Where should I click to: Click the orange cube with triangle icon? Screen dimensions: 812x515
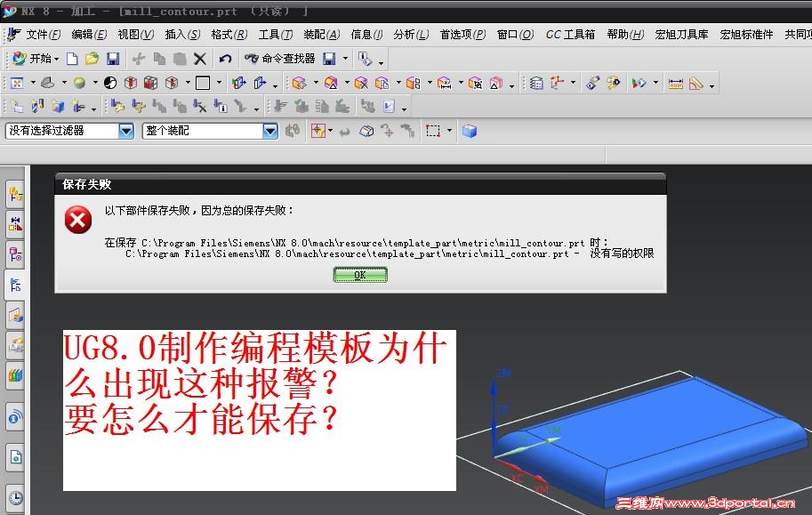pos(331,83)
